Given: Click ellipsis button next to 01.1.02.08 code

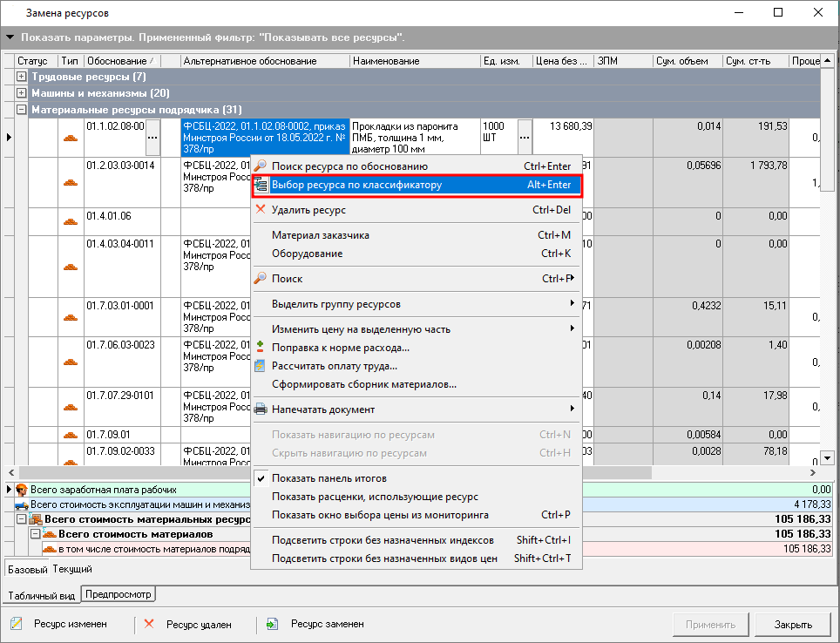Looking at the screenshot, I should click(x=152, y=138).
